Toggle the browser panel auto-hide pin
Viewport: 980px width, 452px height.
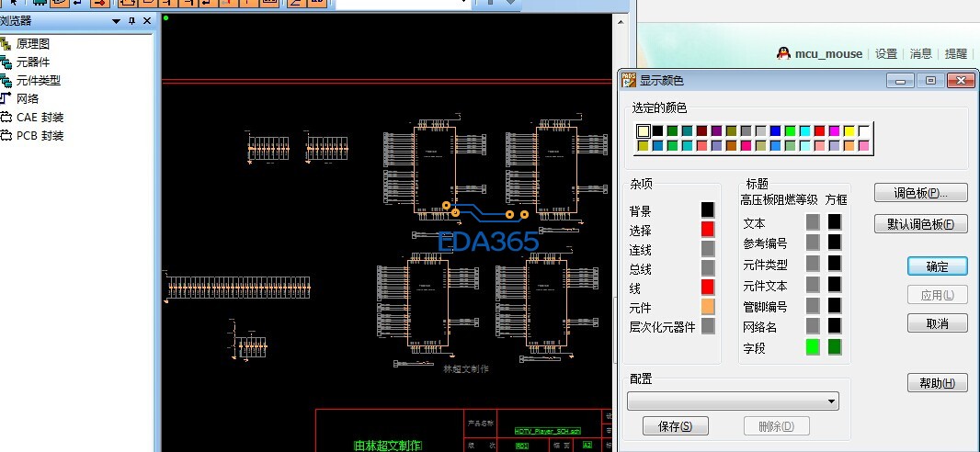131,21
